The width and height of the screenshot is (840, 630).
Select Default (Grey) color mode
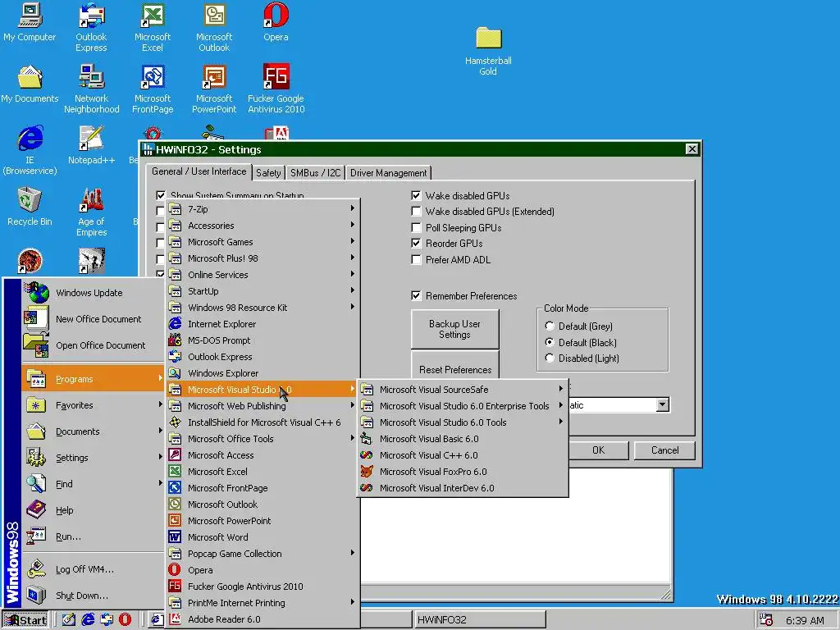549,326
